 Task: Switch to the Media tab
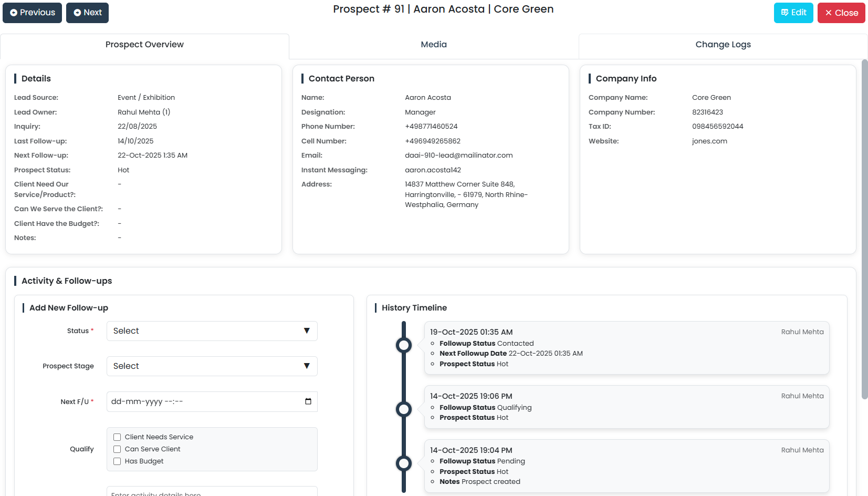(x=433, y=45)
